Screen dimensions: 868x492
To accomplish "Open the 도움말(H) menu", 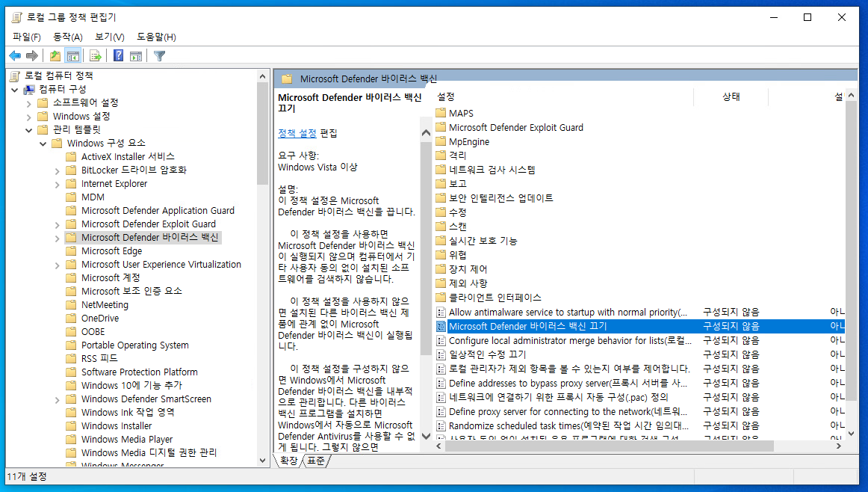I will click(x=157, y=37).
